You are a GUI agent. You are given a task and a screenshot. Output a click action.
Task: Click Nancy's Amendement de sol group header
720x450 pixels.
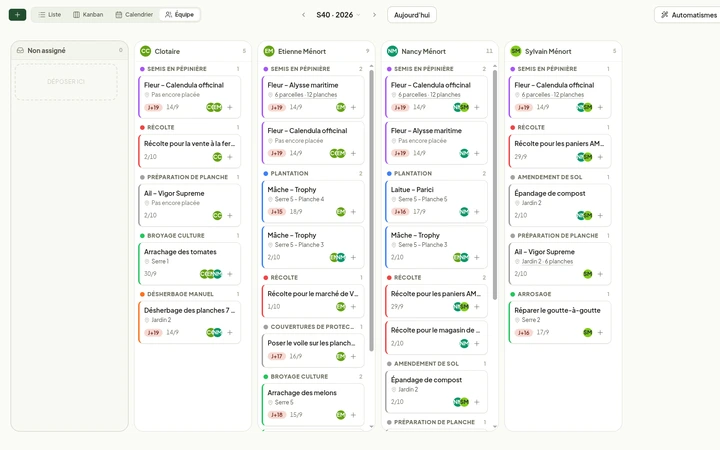tap(436, 364)
